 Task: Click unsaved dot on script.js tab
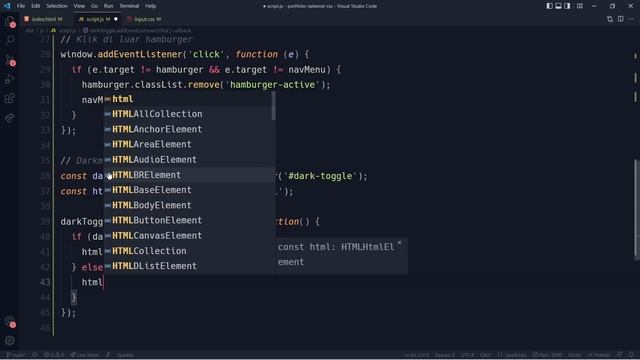[116, 19]
